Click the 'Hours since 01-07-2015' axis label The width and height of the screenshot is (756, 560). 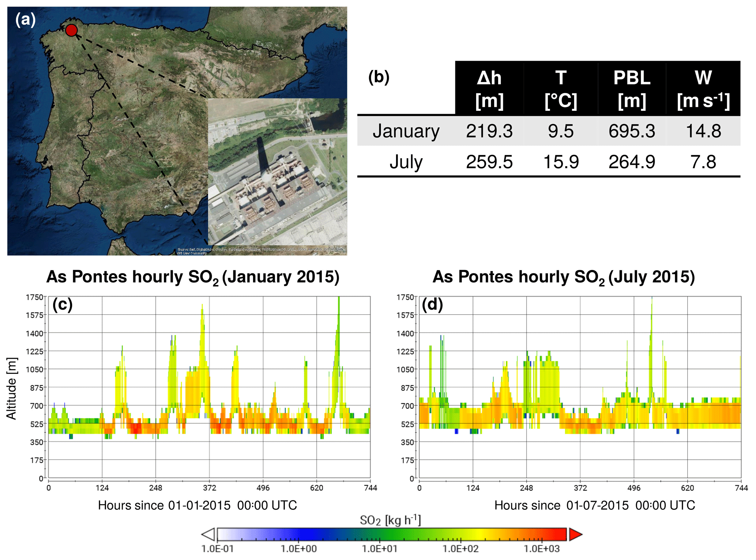[594, 505]
